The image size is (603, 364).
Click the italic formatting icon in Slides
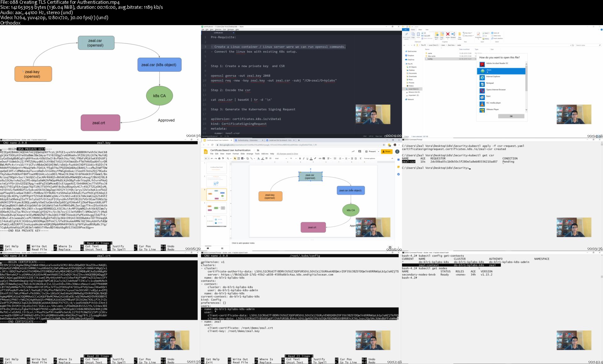pos(304,158)
